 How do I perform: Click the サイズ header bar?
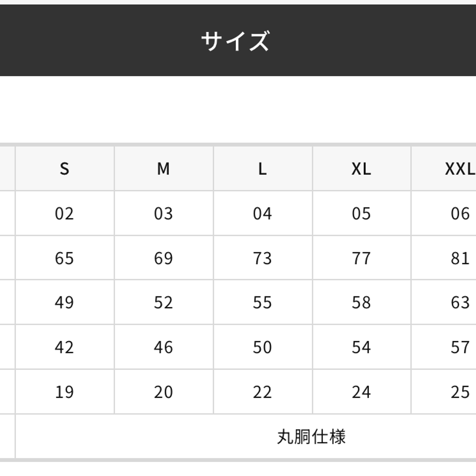coord(238,40)
